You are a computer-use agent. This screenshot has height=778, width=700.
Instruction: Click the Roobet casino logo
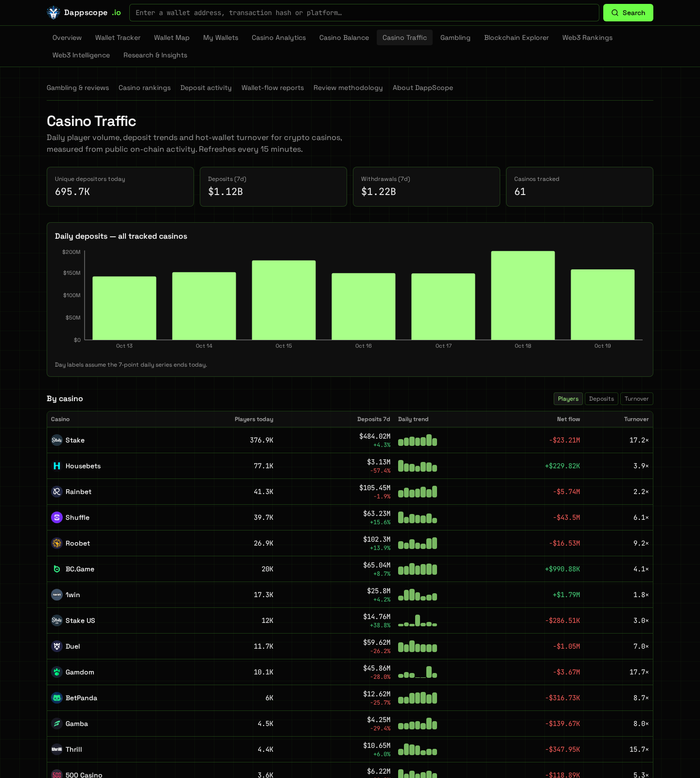(x=57, y=543)
